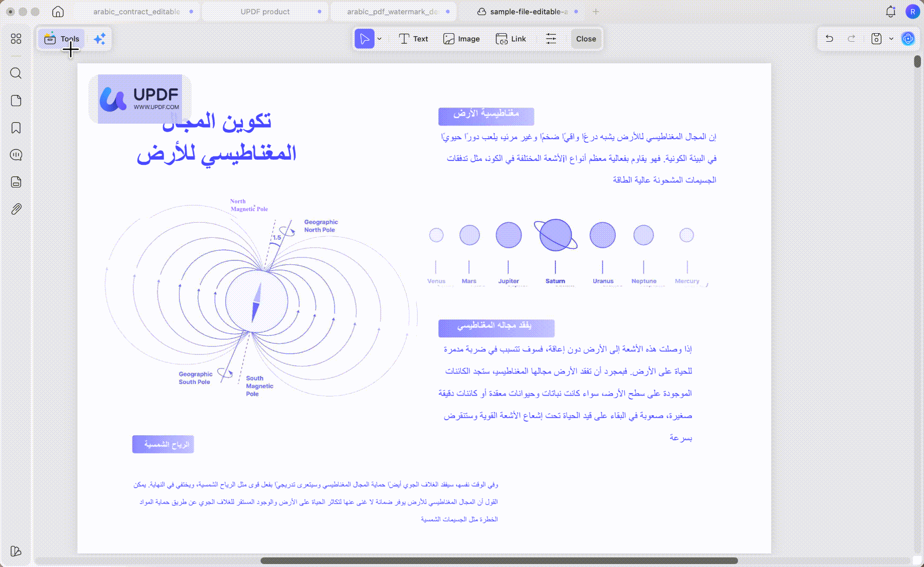Open the sidebar document panel above the paperclip

pyautogui.click(x=16, y=182)
